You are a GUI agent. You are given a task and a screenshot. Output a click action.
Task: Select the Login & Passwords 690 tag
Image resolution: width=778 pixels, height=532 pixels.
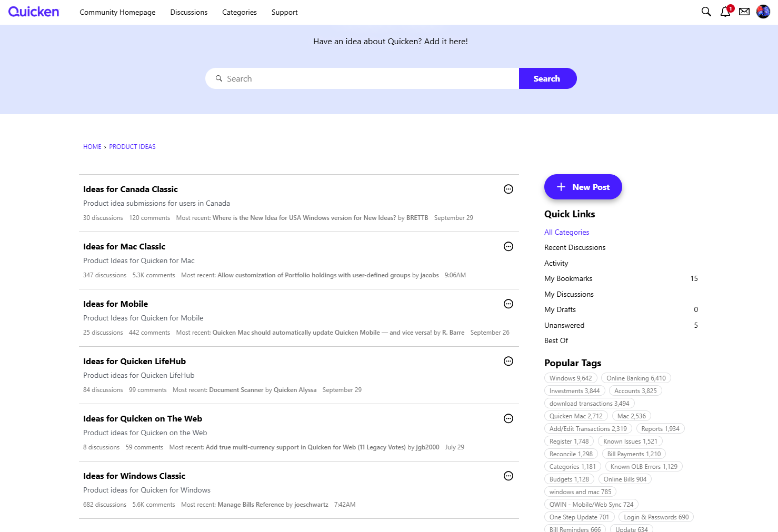coord(656,517)
